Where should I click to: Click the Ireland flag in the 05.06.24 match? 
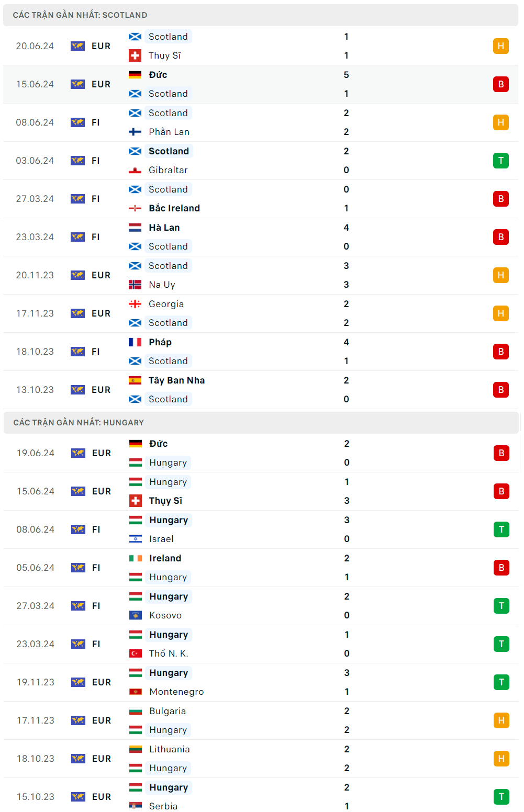[136, 558]
